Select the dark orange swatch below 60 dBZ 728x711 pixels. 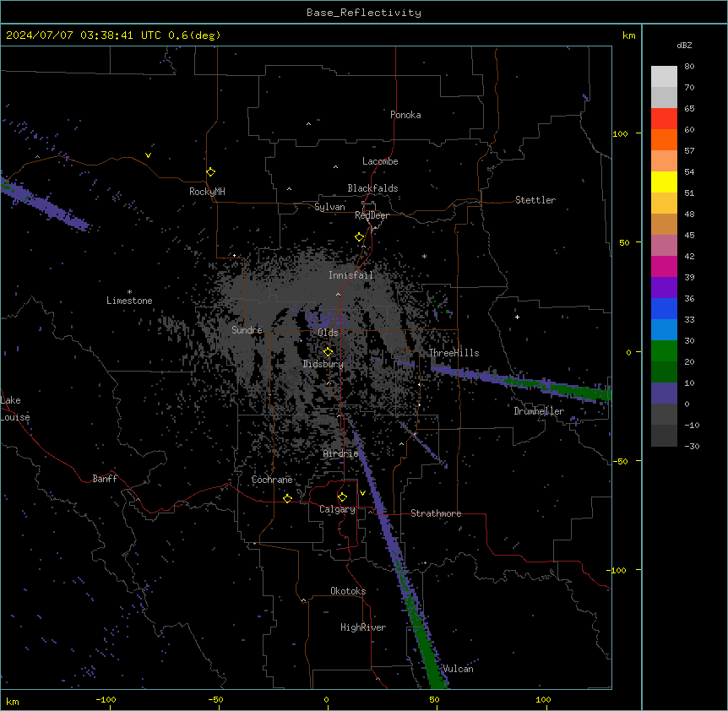664,139
